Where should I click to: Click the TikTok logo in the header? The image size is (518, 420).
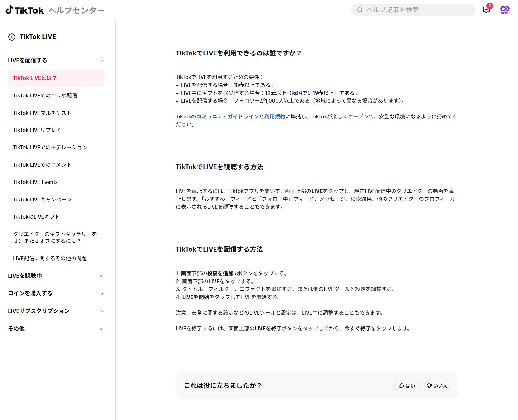pos(25,10)
